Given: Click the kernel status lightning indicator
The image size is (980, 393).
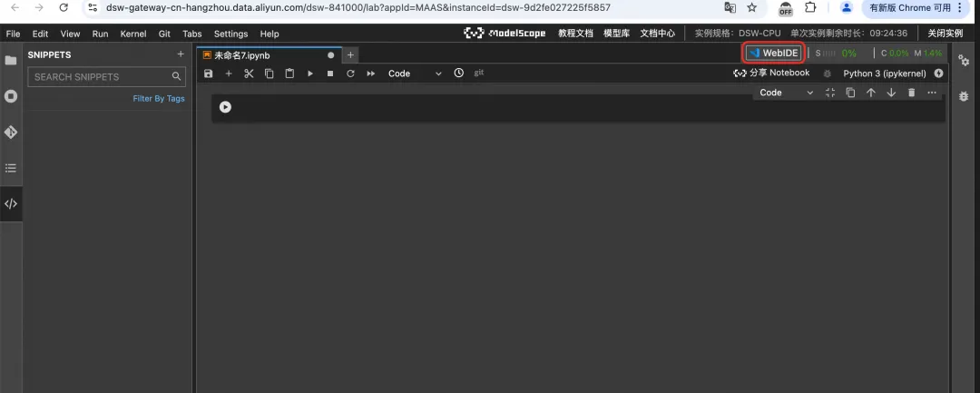Looking at the screenshot, I should [x=938, y=74].
